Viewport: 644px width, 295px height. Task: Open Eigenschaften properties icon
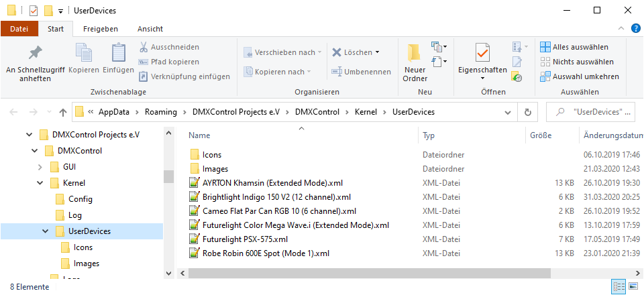[482, 54]
